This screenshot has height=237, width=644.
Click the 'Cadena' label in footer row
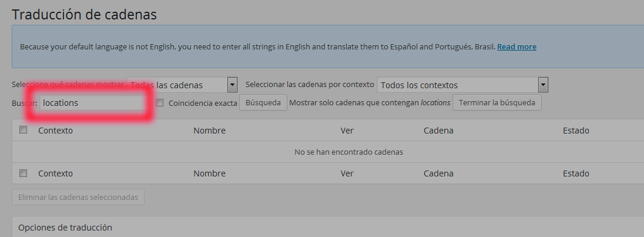(x=439, y=173)
